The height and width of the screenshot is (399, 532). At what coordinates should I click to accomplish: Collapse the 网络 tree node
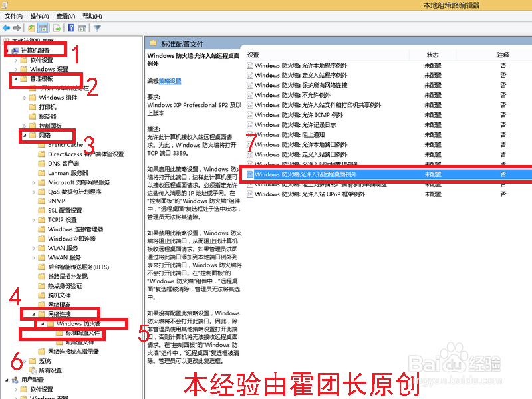point(25,136)
